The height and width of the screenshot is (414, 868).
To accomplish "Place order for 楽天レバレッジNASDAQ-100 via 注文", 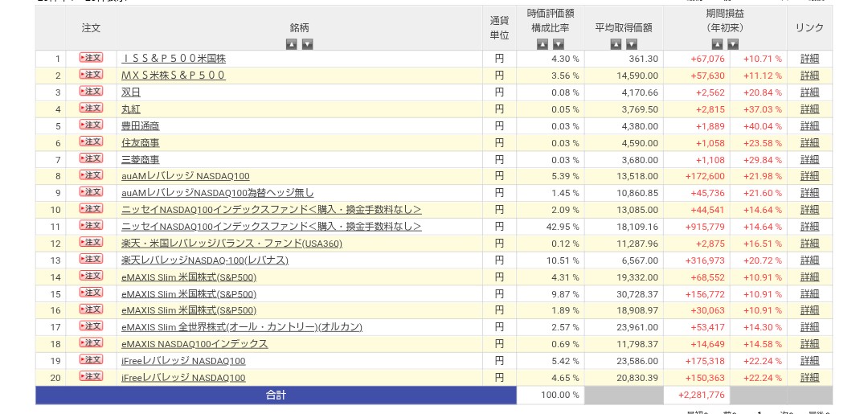I will pyautogui.click(x=91, y=259).
